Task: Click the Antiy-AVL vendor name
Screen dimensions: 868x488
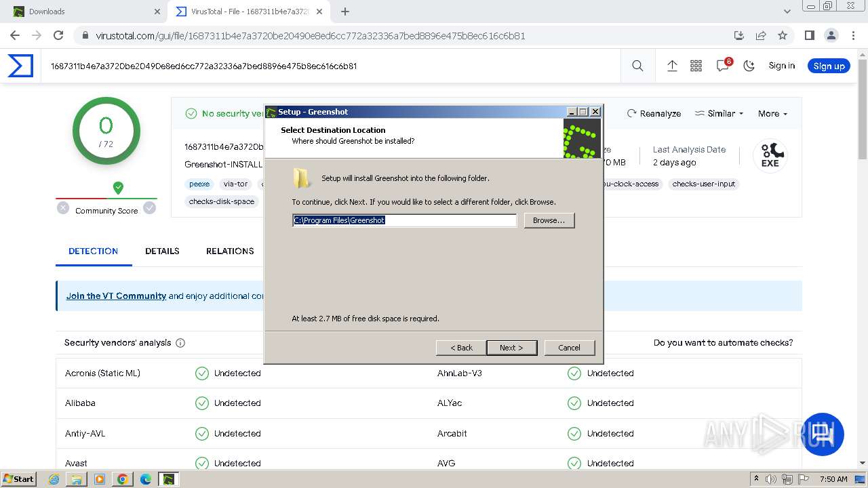Action: [85, 433]
